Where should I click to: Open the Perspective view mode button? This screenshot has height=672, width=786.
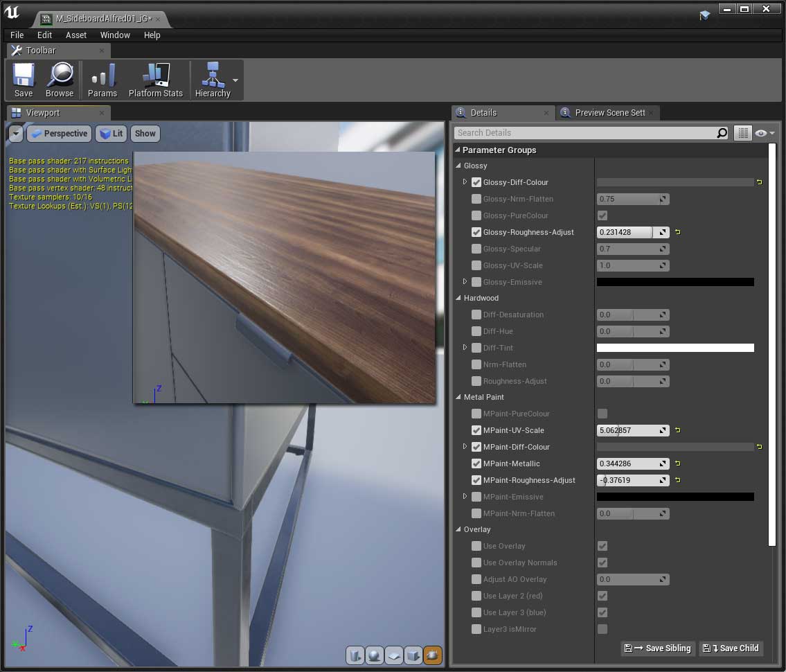[59, 134]
